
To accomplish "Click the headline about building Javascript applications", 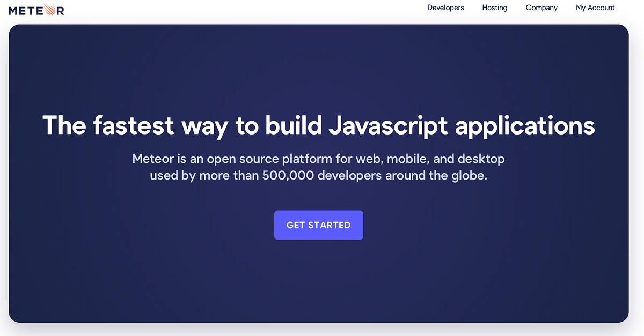I will coord(319,125).
